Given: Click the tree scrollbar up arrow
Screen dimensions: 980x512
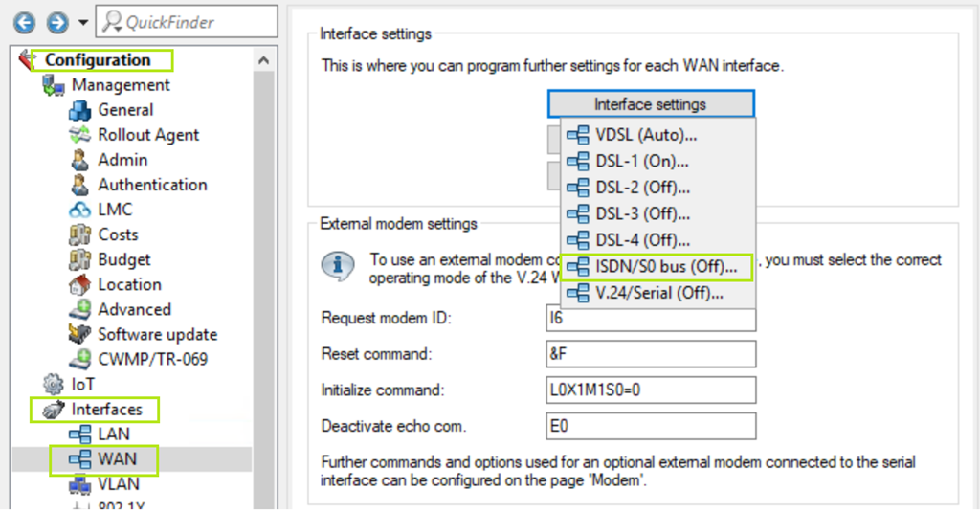Looking at the screenshot, I should point(263,60).
